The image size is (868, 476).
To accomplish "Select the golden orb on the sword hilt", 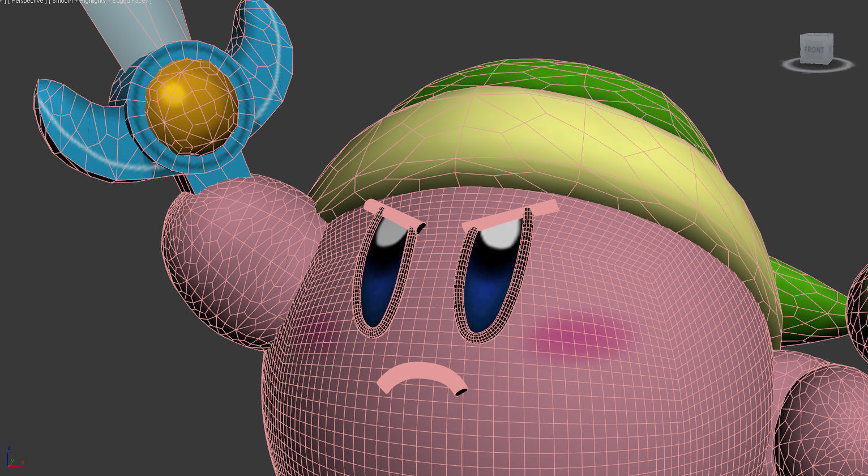I will click(x=191, y=107).
